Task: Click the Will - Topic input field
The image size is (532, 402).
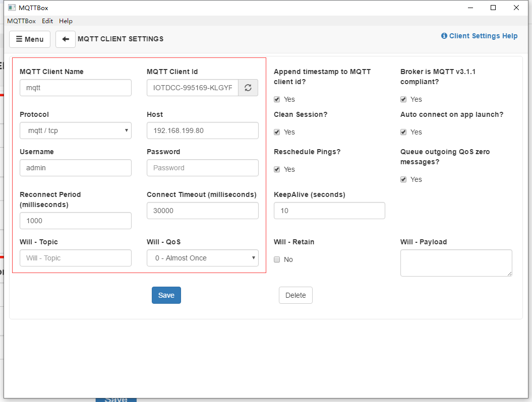Action: pyautogui.click(x=76, y=258)
